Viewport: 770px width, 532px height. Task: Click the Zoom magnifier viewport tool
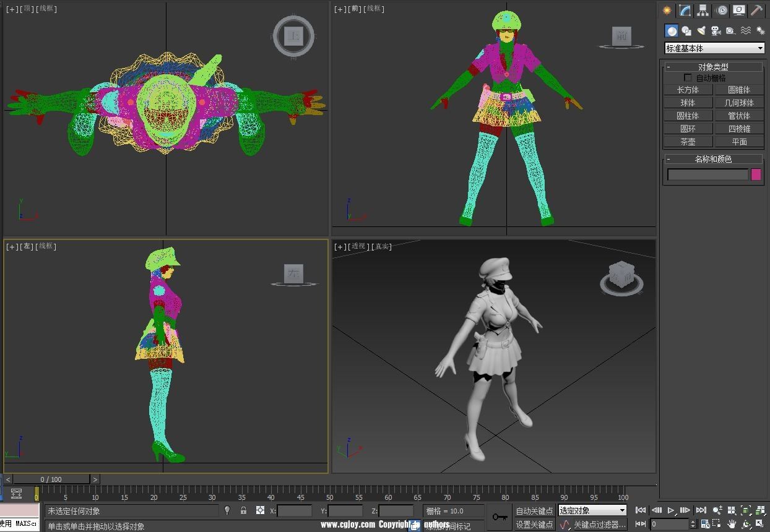(x=717, y=510)
